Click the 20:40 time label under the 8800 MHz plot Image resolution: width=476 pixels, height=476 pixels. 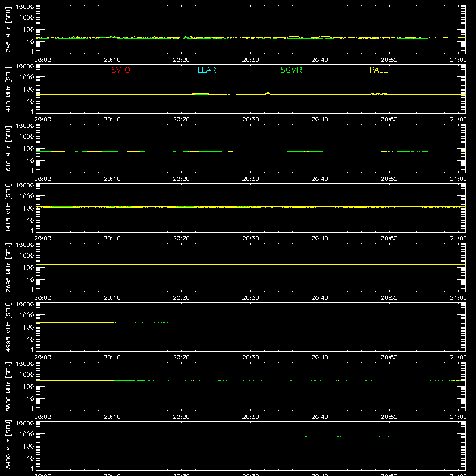point(320,417)
